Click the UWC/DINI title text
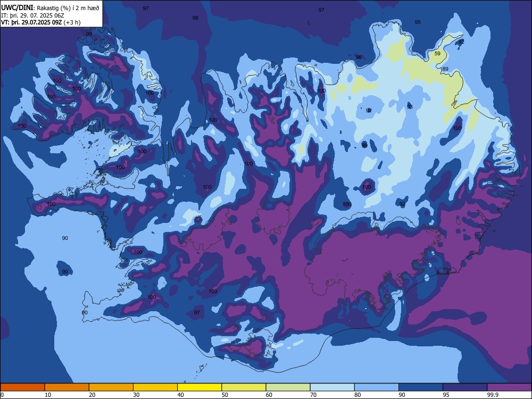Screen dimensions: 532x399 [18, 7]
